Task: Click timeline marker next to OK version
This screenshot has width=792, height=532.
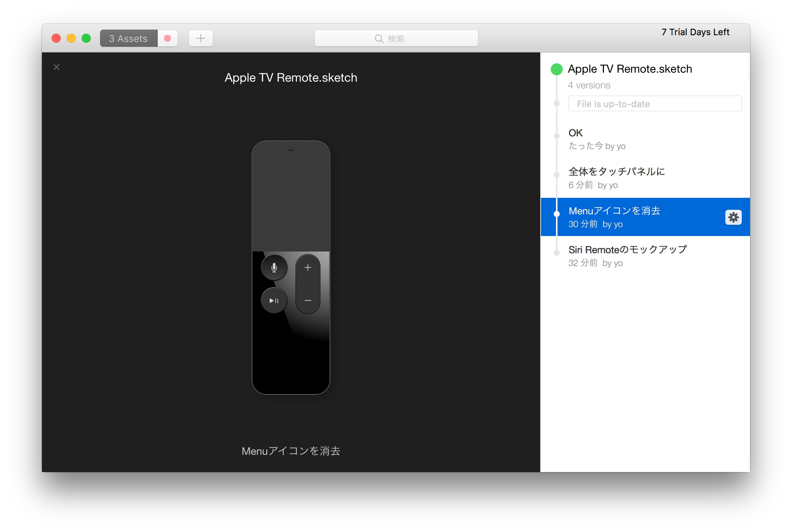Action: click(557, 136)
